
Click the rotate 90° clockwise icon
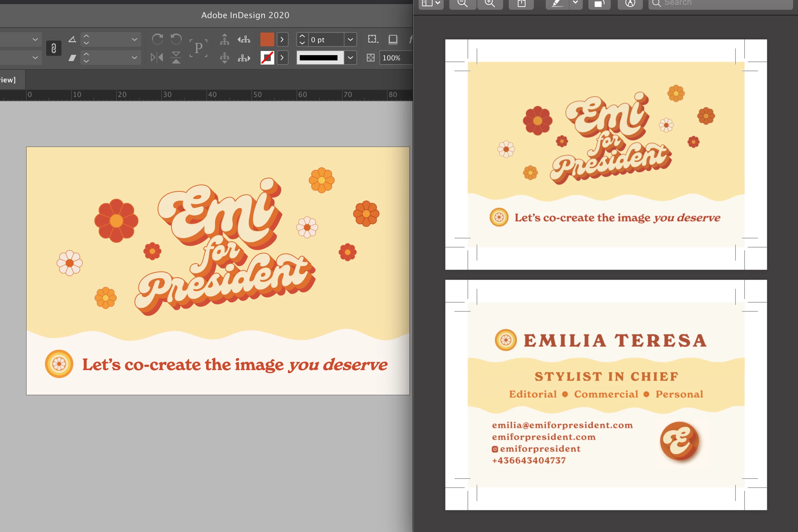point(157,39)
